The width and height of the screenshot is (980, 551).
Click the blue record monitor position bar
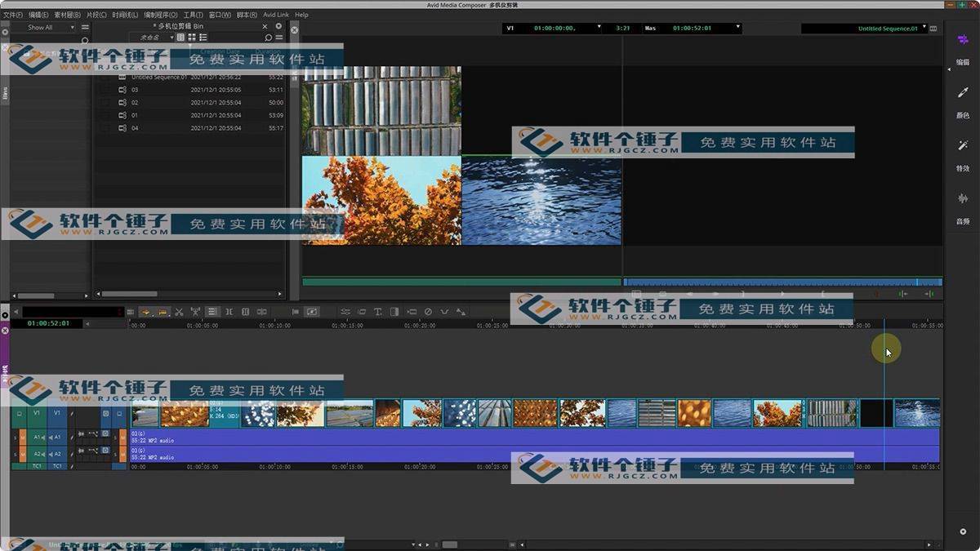[x=782, y=282]
